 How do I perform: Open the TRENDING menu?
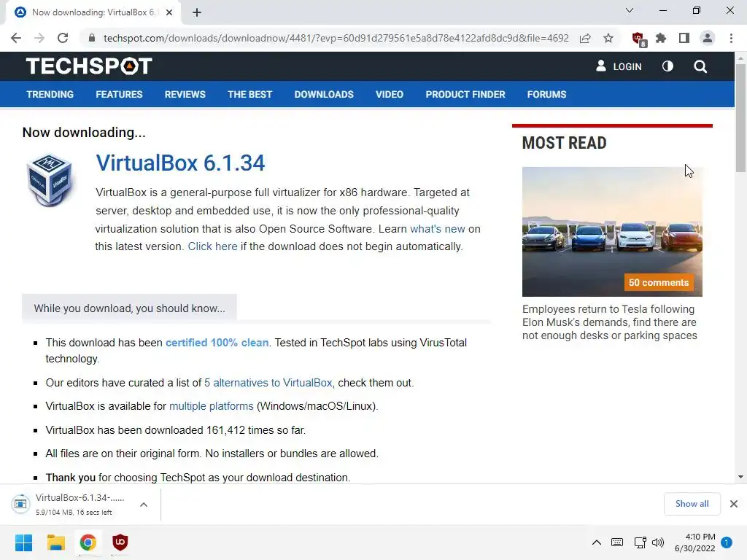tap(50, 94)
